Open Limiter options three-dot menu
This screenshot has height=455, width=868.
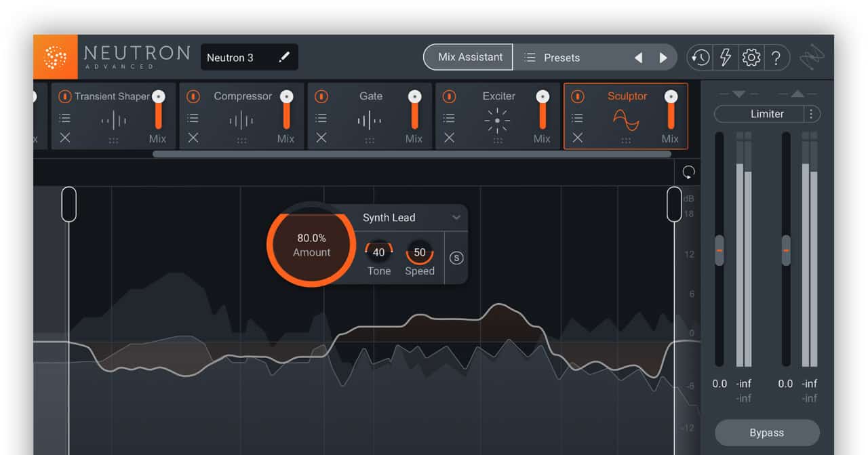click(x=811, y=114)
